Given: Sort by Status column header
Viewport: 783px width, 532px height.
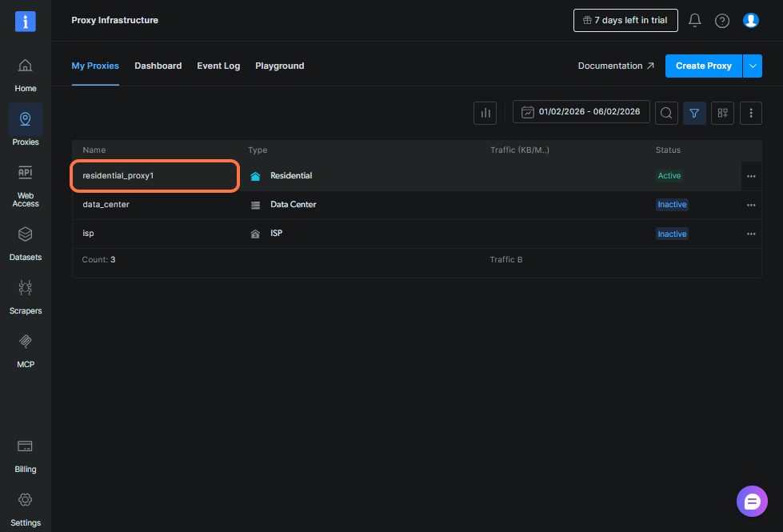Looking at the screenshot, I should tap(668, 150).
